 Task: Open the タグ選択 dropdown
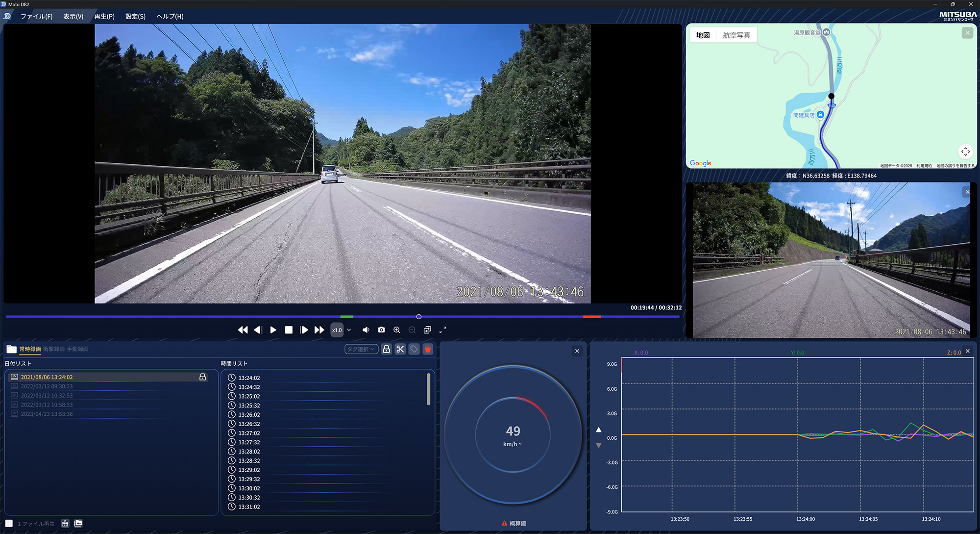(x=361, y=349)
